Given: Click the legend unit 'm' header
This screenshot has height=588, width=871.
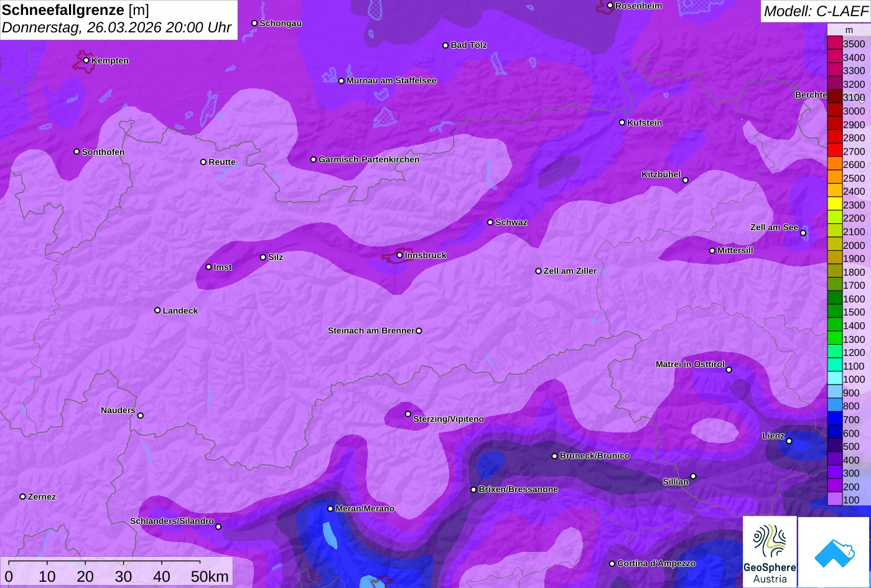Looking at the screenshot, I should pyautogui.click(x=849, y=30).
